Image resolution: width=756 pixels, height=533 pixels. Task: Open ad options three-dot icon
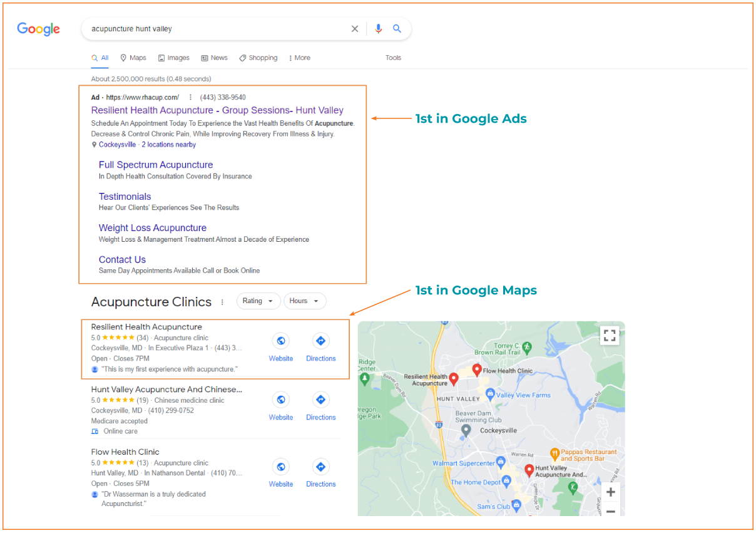pos(190,97)
